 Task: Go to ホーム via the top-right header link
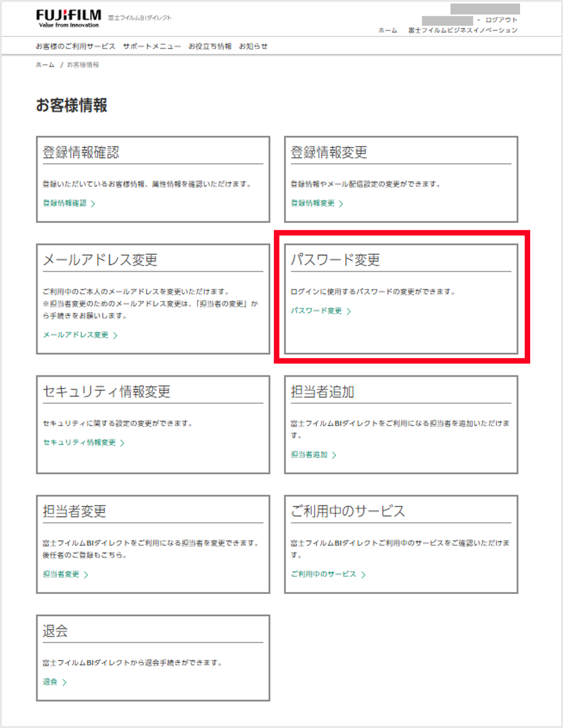click(x=388, y=30)
